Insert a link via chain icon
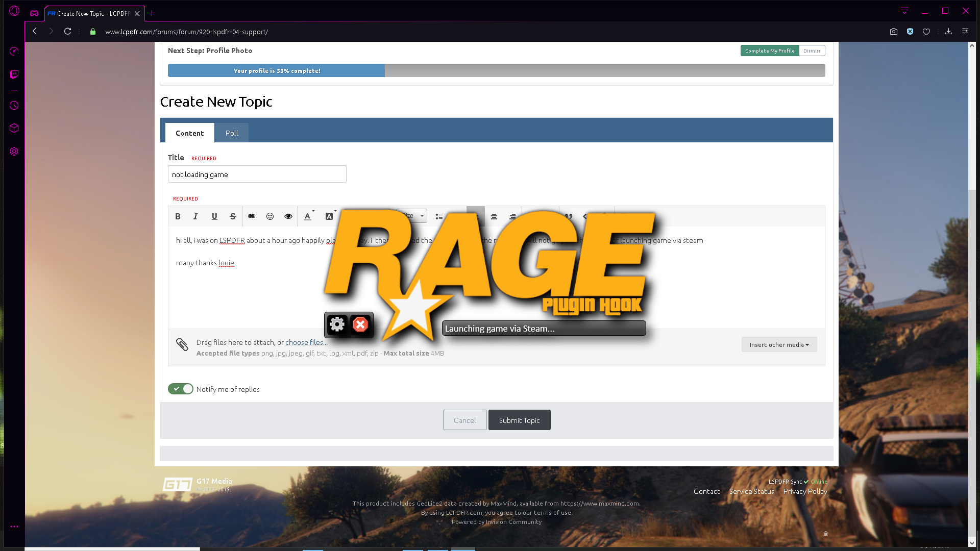980x551 pixels. pyautogui.click(x=252, y=216)
